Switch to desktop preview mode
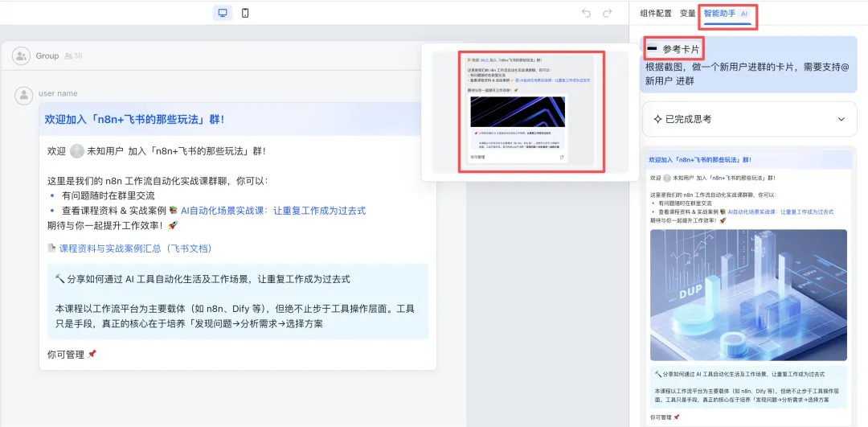Image resolution: width=868 pixels, height=427 pixels. (x=222, y=14)
